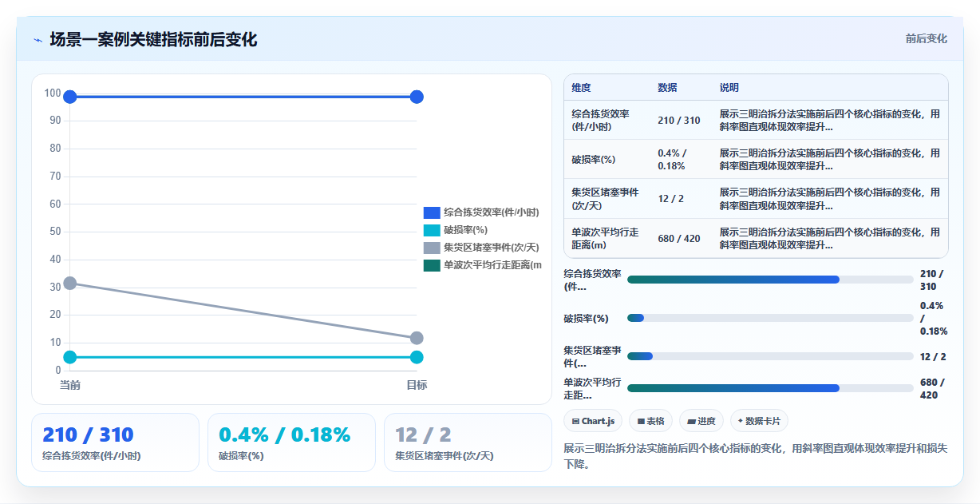Viewport: 980px width, 504px height.
Task: Click the 维度 table column header
Action: [607, 88]
